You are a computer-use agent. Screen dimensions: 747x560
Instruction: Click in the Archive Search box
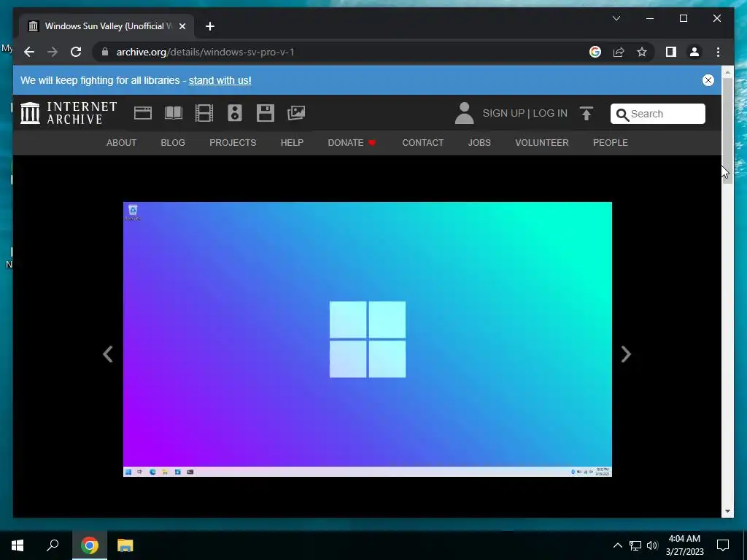tap(657, 114)
